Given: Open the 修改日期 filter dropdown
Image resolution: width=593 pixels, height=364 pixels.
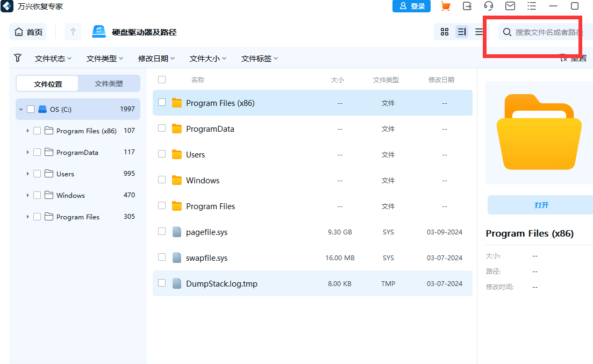Looking at the screenshot, I should coord(156,58).
